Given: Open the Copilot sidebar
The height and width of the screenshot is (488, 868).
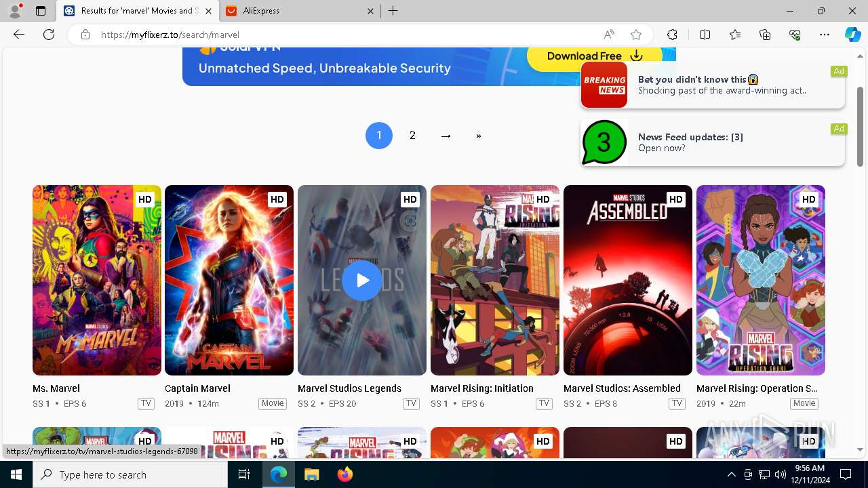Looking at the screenshot, I should [x=852, y=35].
